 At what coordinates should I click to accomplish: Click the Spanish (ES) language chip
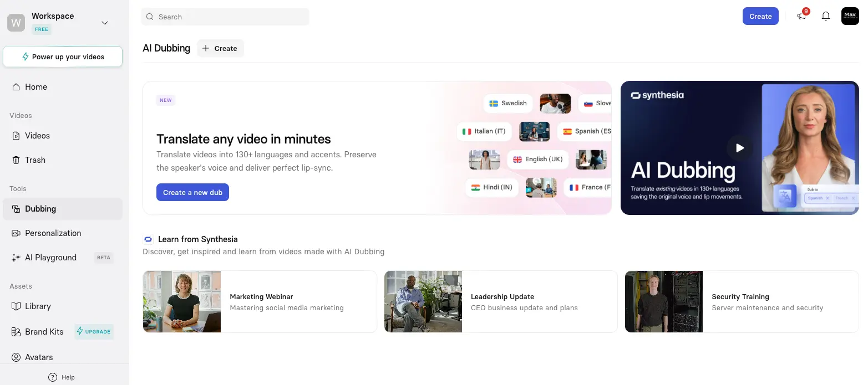[585, 131]
